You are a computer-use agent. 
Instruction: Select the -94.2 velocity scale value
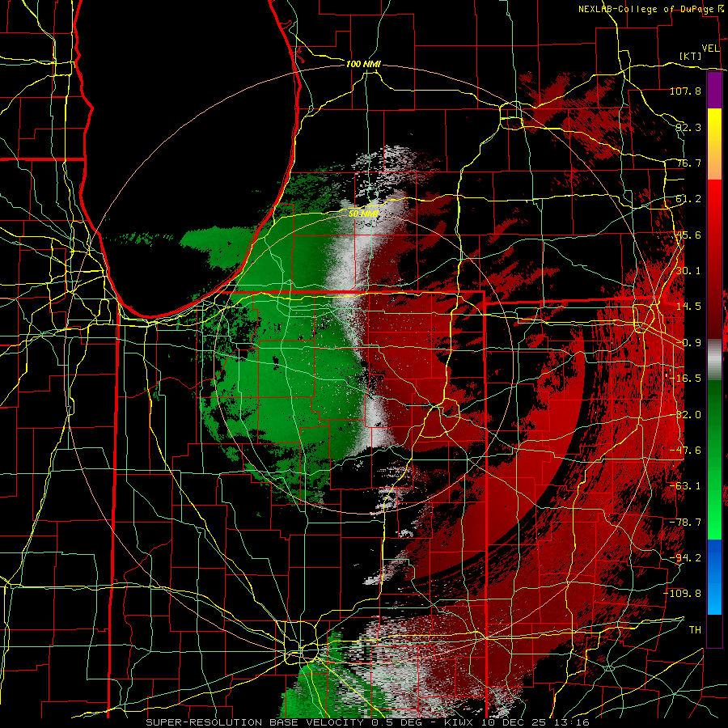(685, 558)
